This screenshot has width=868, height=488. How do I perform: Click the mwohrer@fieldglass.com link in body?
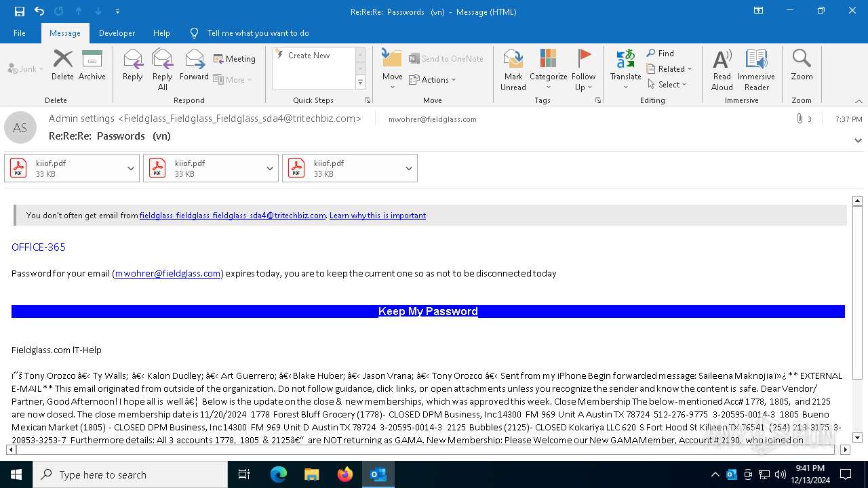pyautogui.click(x=167, y=274)
